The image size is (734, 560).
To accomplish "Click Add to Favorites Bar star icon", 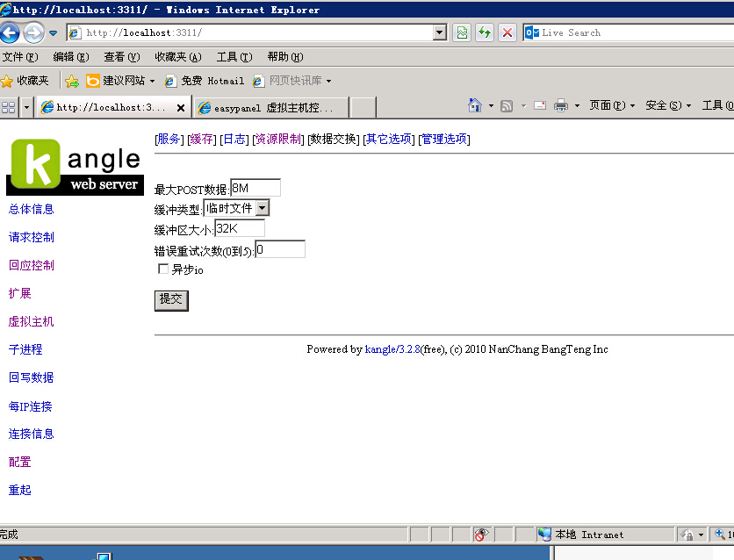I will click(72, 82).
